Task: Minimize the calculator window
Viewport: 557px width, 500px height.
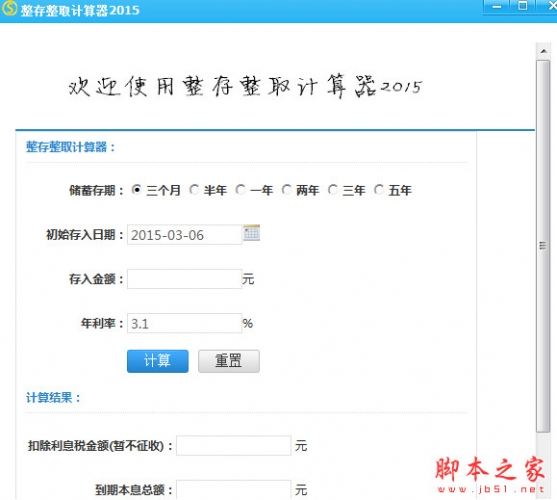Action: pos(497,6)
